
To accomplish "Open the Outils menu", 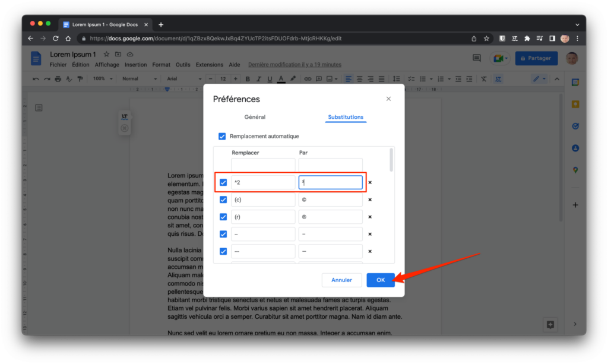I will click(183, 65).
